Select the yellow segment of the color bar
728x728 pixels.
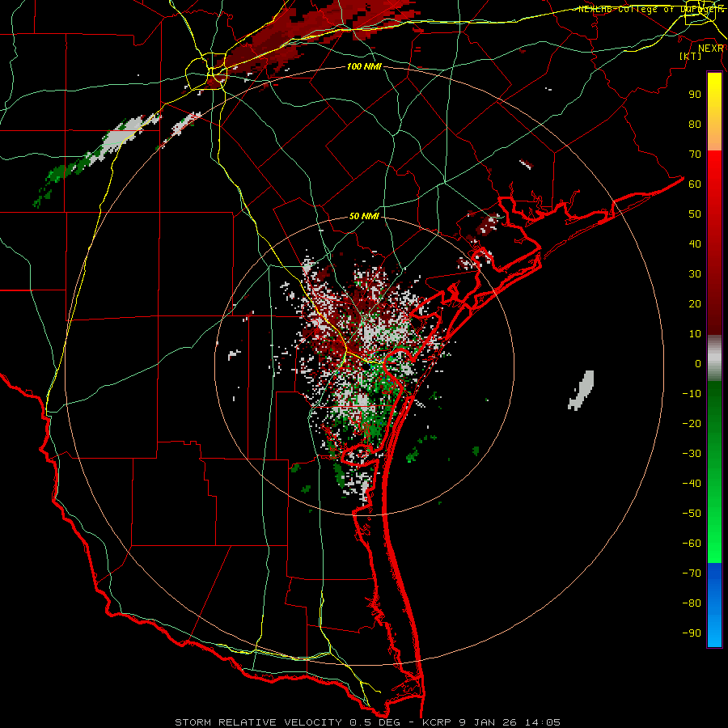tap(714, 112)
